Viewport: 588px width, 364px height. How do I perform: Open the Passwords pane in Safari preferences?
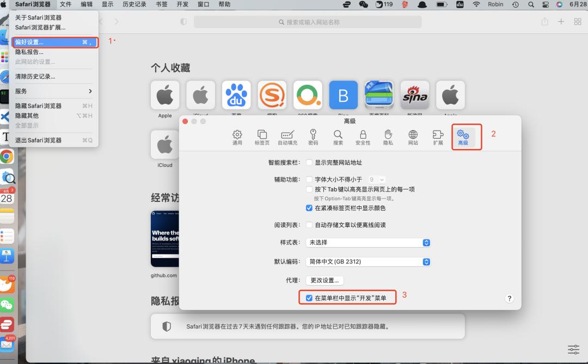313,137
